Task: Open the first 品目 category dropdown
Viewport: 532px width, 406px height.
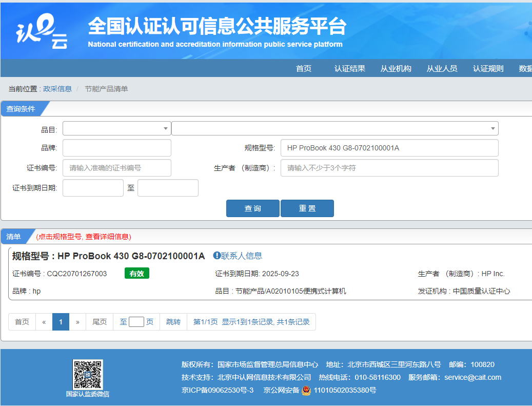Action: (117, 128)
